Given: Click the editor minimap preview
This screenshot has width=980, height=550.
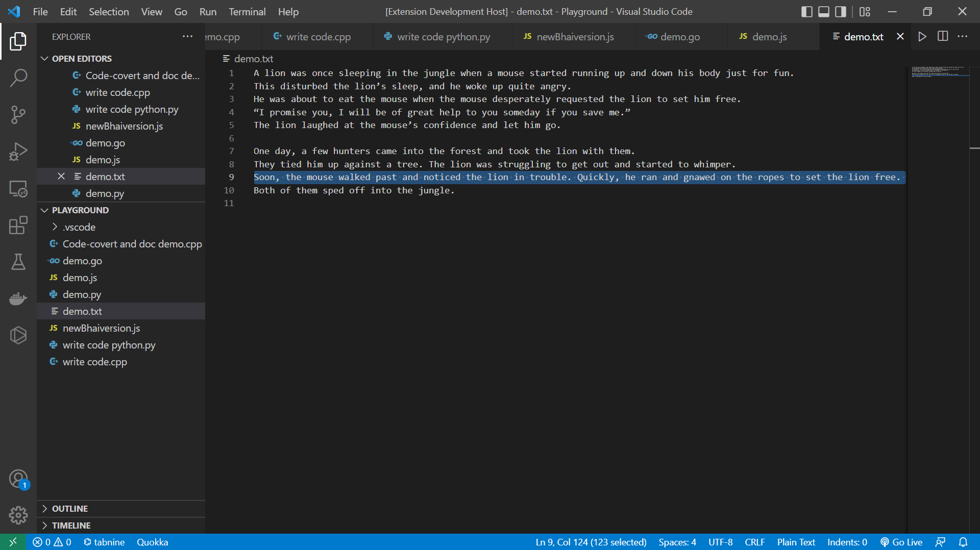Looking at the screenshot, I should point(940,71).
